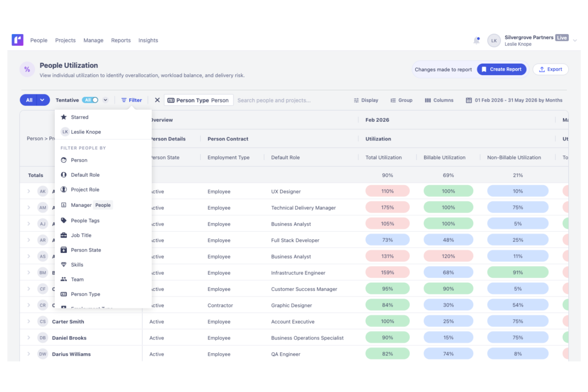This screenshot has width=588, height=392.
Task: Remove the Person Type filter with X
Action: pos(157,100)
